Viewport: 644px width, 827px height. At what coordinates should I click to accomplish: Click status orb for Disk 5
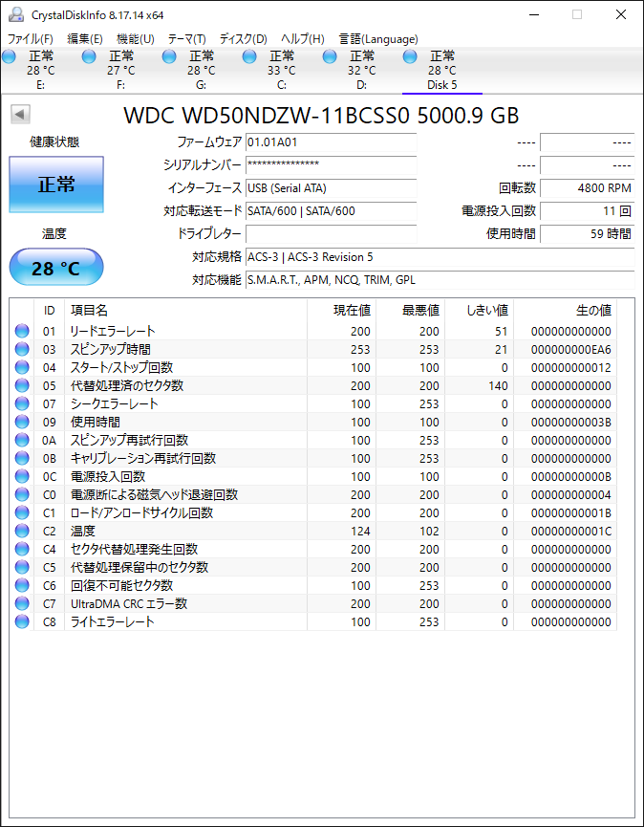coord(410,57)
